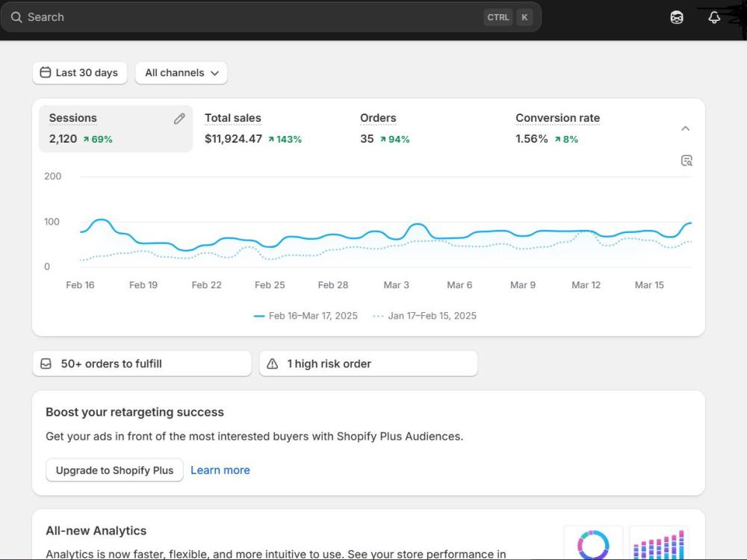Click the Mar 15 axis label
This screenshot has width=747, height=560.
pyautogui.click(x=649, y=284)
